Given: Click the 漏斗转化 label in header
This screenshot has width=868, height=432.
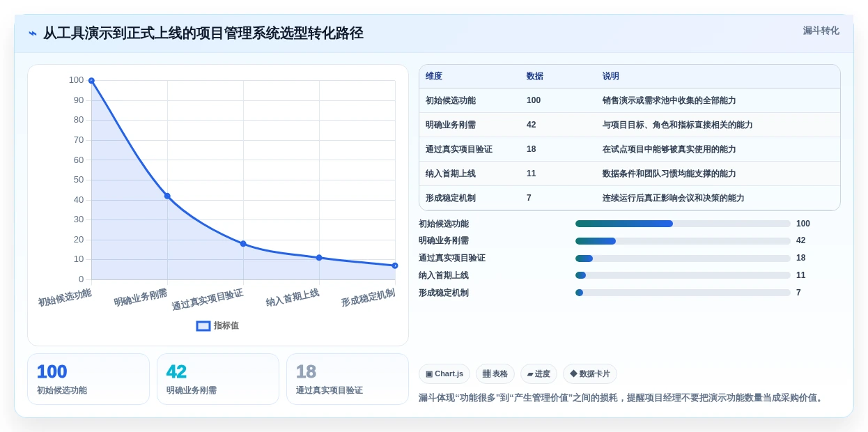Looking at the screenshot, I should click(x=821, y=31).
